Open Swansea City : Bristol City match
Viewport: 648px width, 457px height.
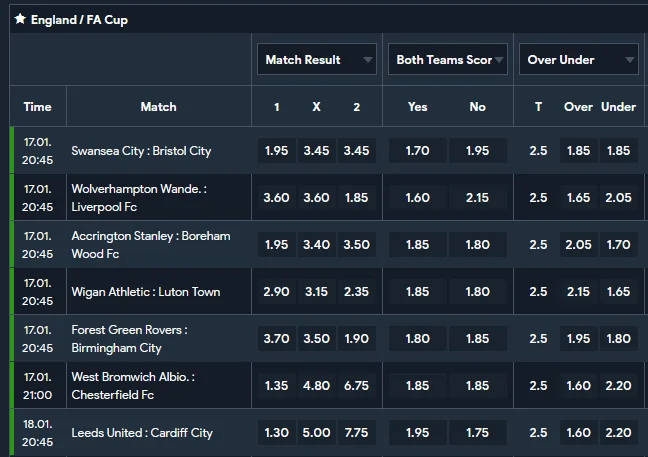141,151
